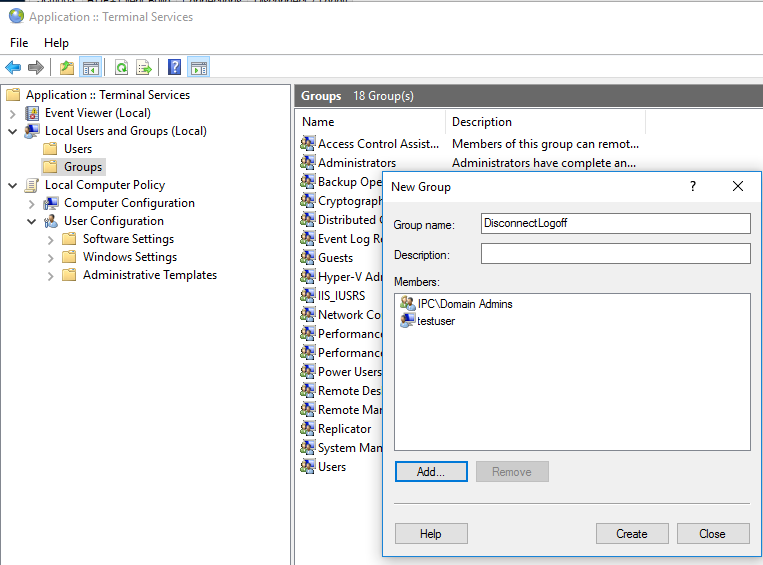Open the Help menu
763x565 pixels.
click(56, 43)
